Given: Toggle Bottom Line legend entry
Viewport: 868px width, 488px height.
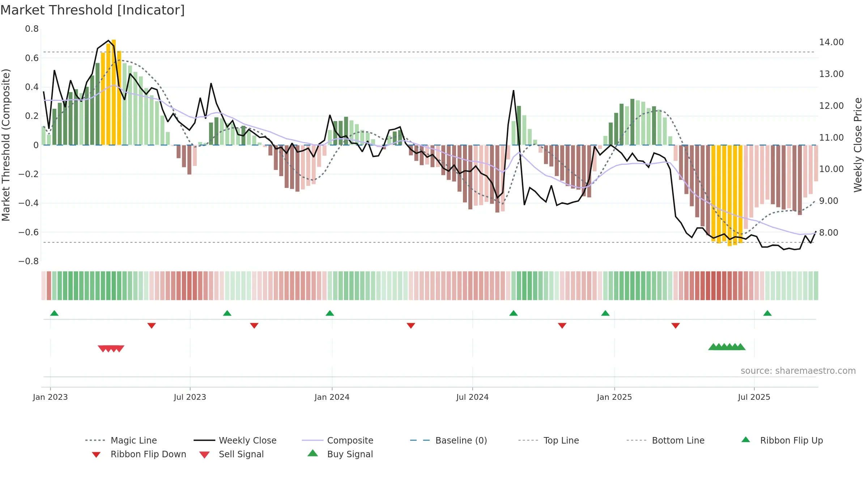Looking at the screenshot, I should coord(665,440).
